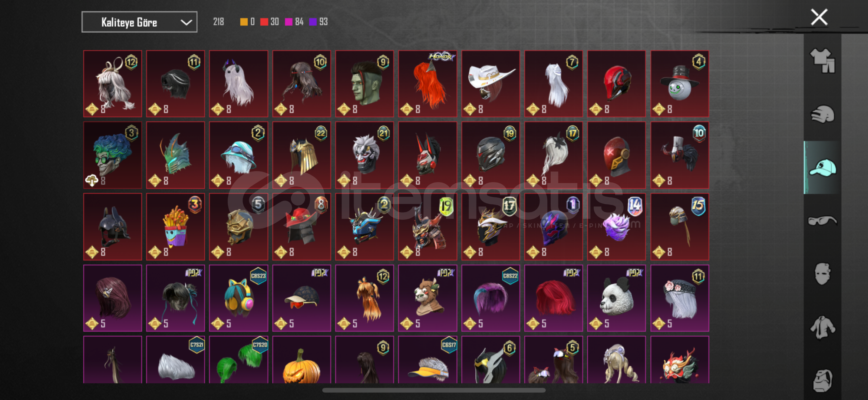Image resolution: width=868 pixels, height=400 pixels.
Task: Open the outfits clothing category icon
Action: 822,61
